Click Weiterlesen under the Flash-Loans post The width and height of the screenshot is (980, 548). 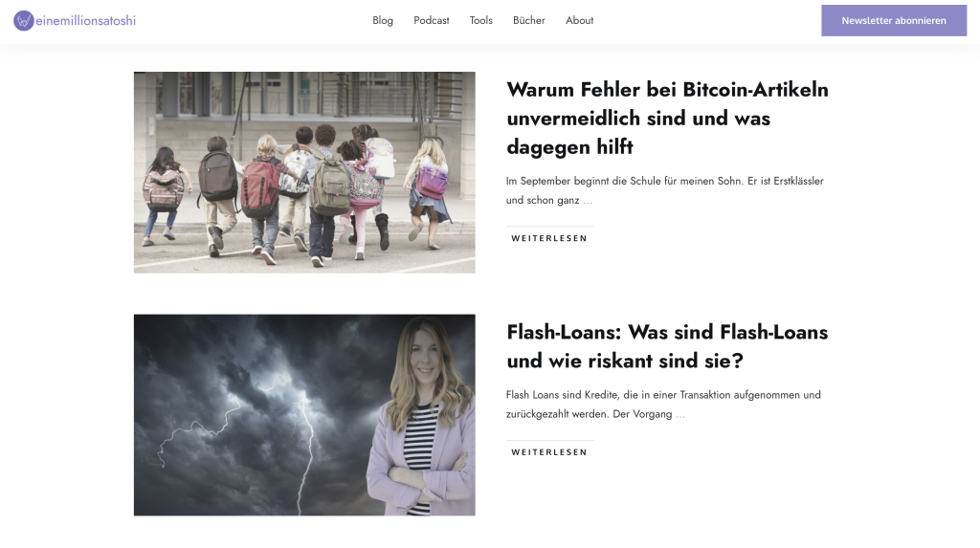[x=549, y=451]
